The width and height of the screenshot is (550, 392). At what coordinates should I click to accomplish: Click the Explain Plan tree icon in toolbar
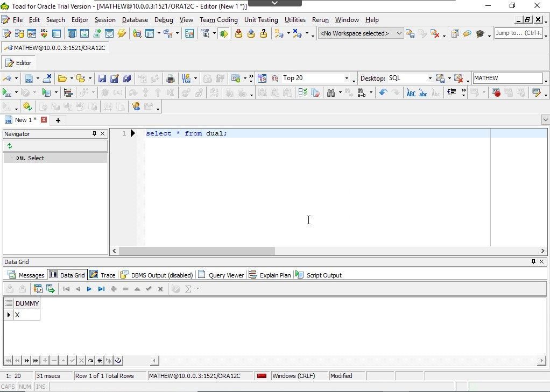click(68, 92)
